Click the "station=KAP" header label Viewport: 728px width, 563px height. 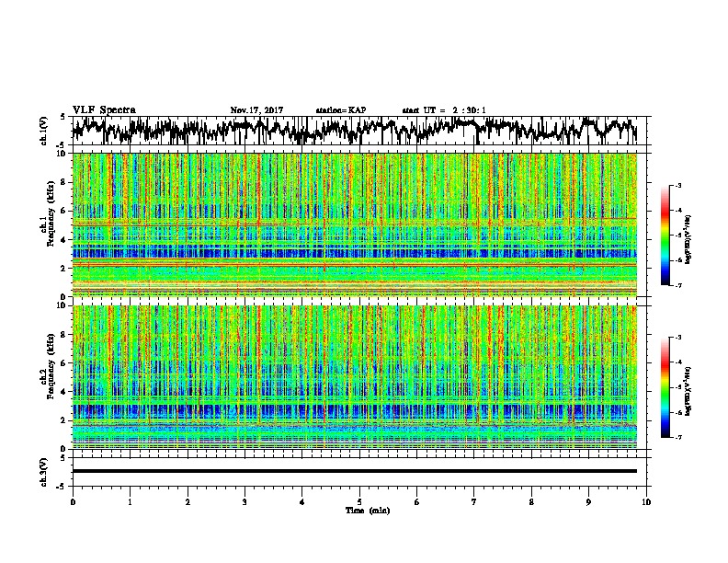341,110
